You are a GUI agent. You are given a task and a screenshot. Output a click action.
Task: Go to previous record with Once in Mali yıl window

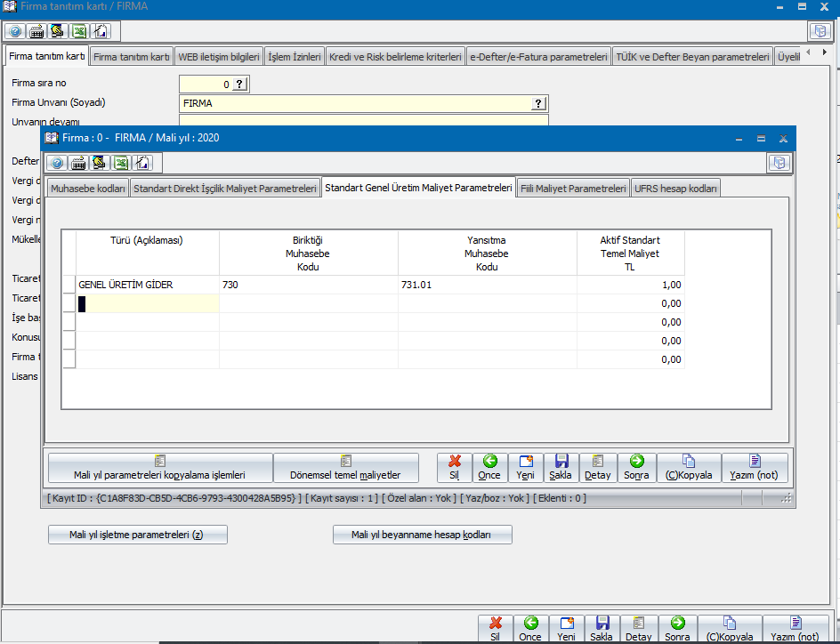[489, 468]
